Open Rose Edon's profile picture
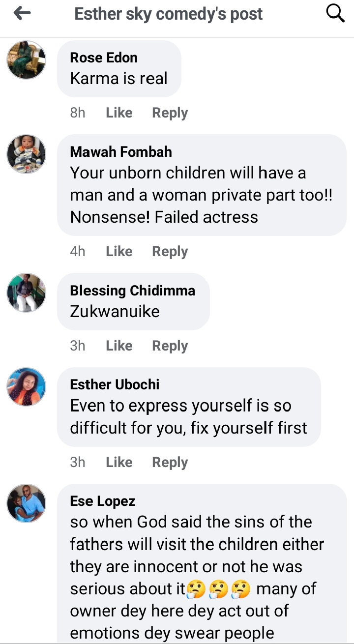354x644 pixels. pos(26,60)
